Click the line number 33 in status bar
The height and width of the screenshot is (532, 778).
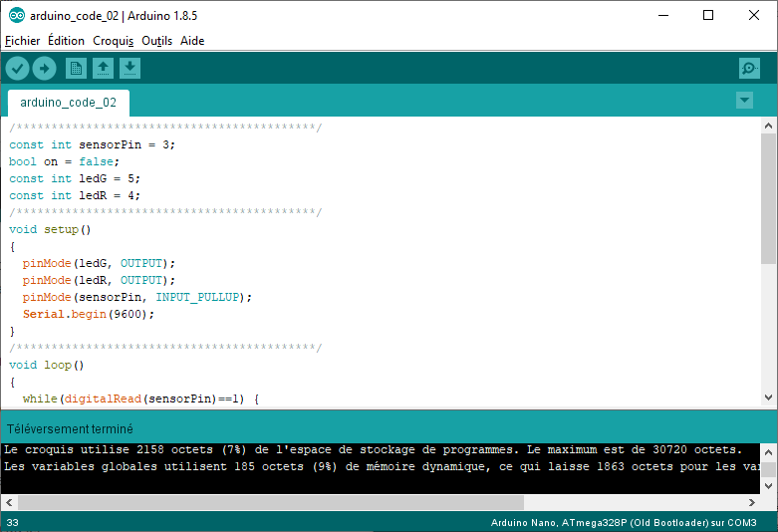click(x=12, y=523)
